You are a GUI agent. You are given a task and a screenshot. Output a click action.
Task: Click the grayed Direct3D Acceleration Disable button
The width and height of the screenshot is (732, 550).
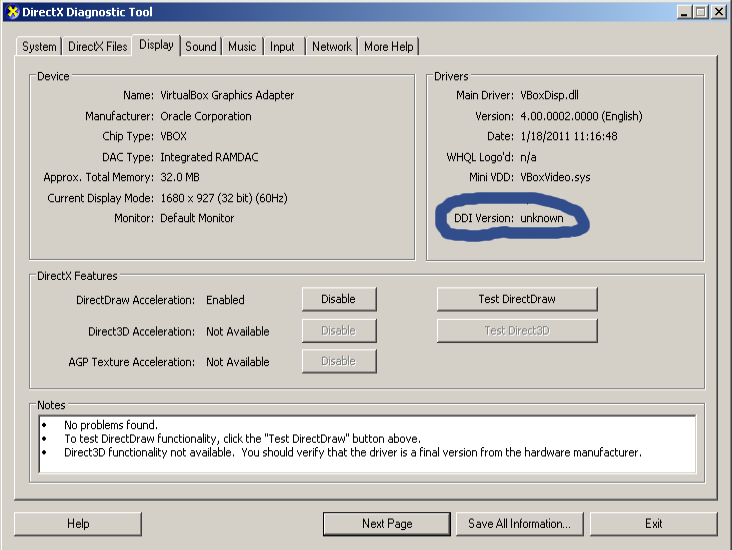tap(339, 331)
